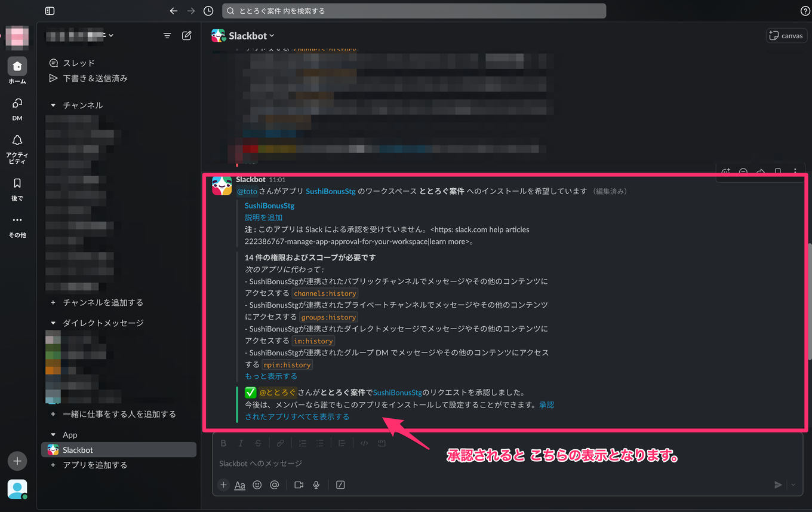
Task: Collapse the ダイレクトメッセージ section
Action: tap(53, 323)
